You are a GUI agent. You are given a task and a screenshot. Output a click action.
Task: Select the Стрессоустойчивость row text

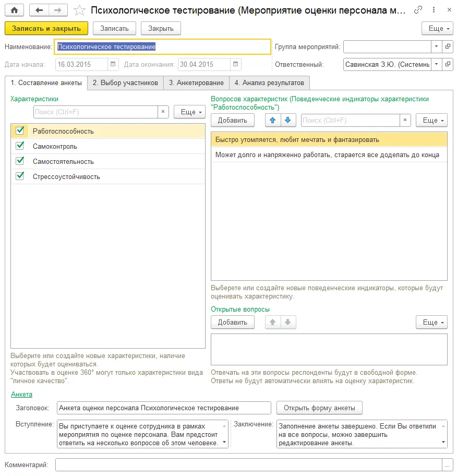tap(66, 177)
